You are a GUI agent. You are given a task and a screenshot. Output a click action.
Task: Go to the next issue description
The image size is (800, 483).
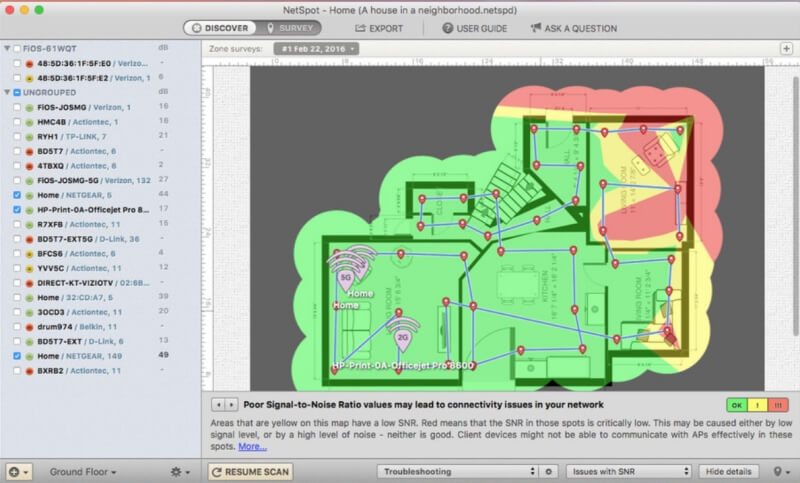point(231,404)
